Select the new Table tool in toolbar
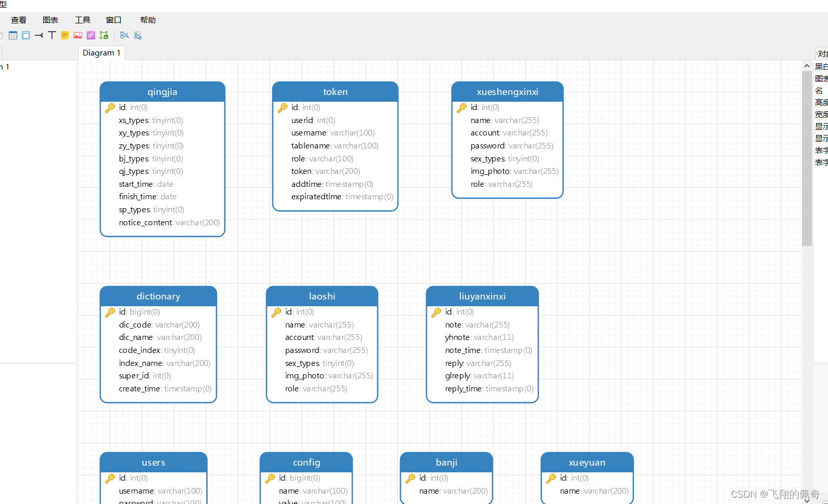Screen dimensions: 828x504 click(13, 35)
